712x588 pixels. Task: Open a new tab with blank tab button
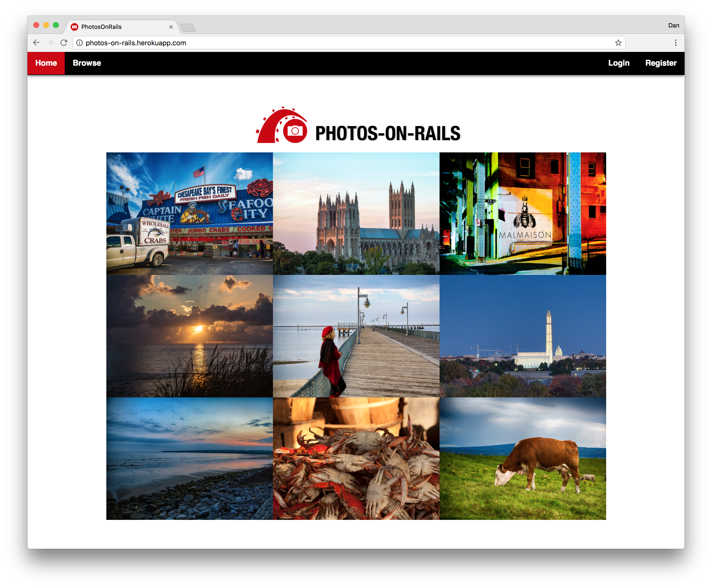(188, 27)
